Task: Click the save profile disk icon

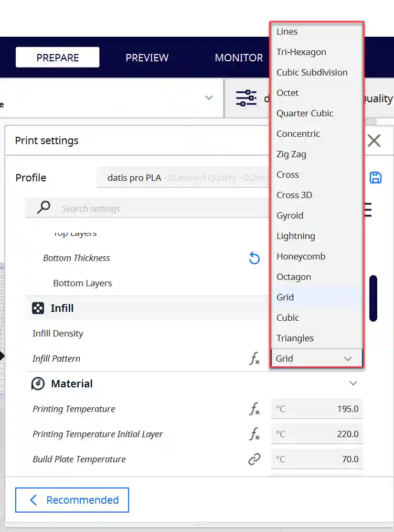Action: 375,178
